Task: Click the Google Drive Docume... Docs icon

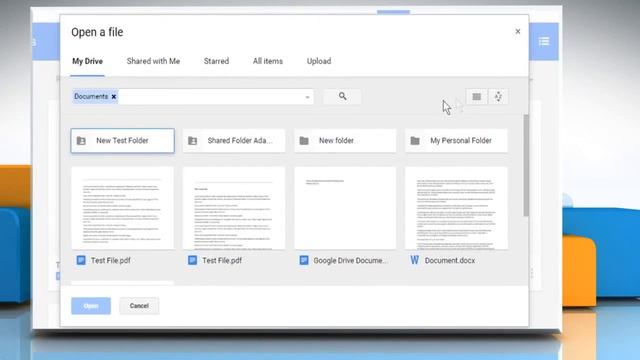Action: (304, 260)
